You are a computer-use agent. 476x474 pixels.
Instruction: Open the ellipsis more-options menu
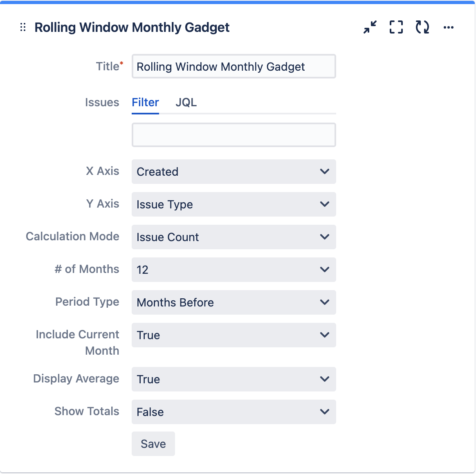449,27
